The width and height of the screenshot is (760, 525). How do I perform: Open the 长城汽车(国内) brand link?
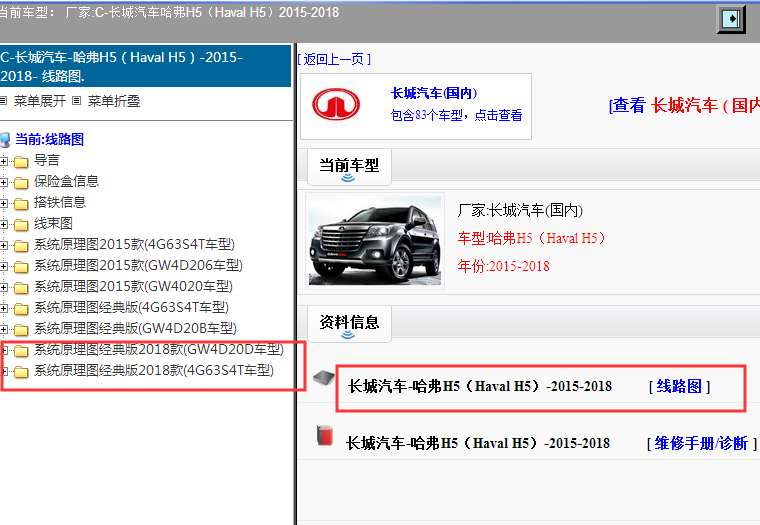pos(434,93)
